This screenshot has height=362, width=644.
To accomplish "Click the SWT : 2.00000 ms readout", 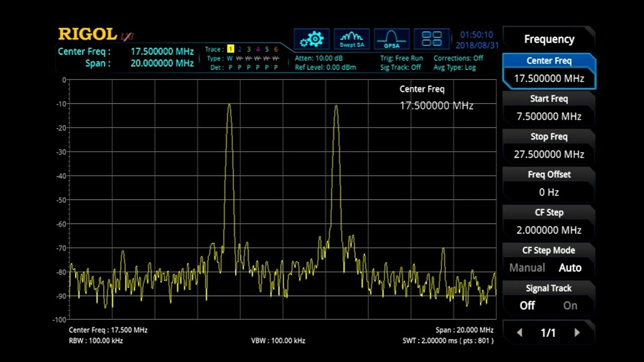I will (x=448, y=341).
